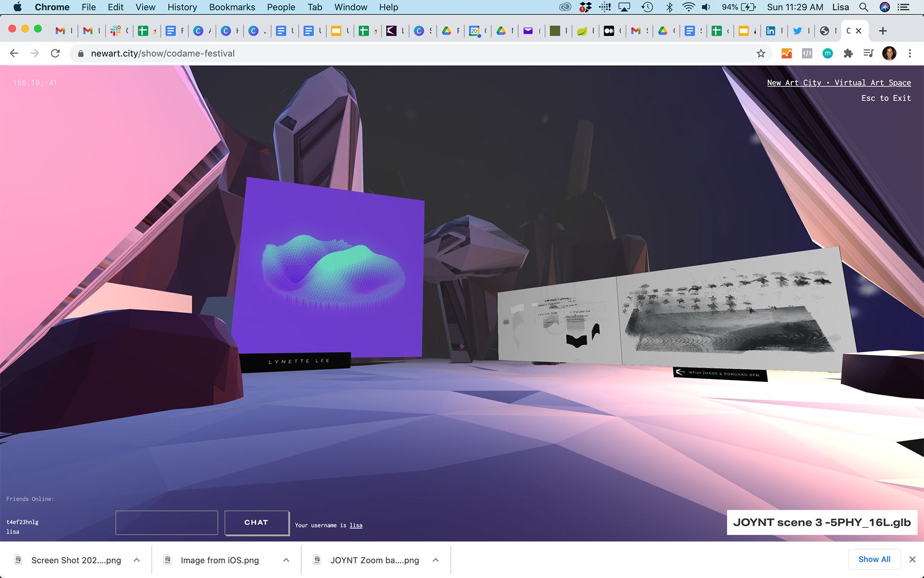Expand options for Screen Shot download
The width and height of the screenshot is (924, 578).
click(137, 560)
